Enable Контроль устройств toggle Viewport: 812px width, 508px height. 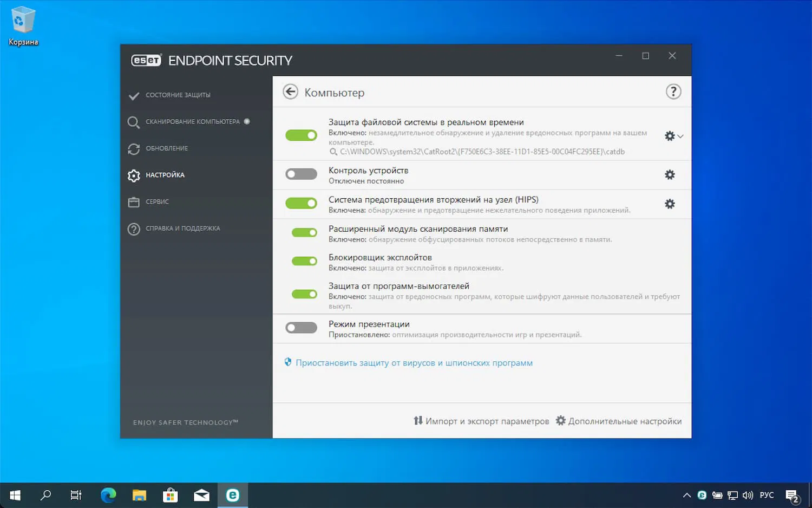click(301, 174)
